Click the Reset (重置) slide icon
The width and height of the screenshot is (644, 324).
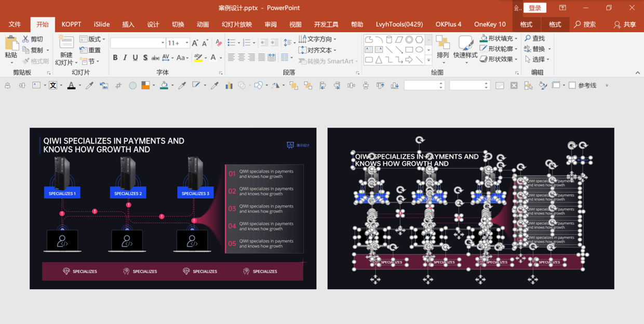83,50
